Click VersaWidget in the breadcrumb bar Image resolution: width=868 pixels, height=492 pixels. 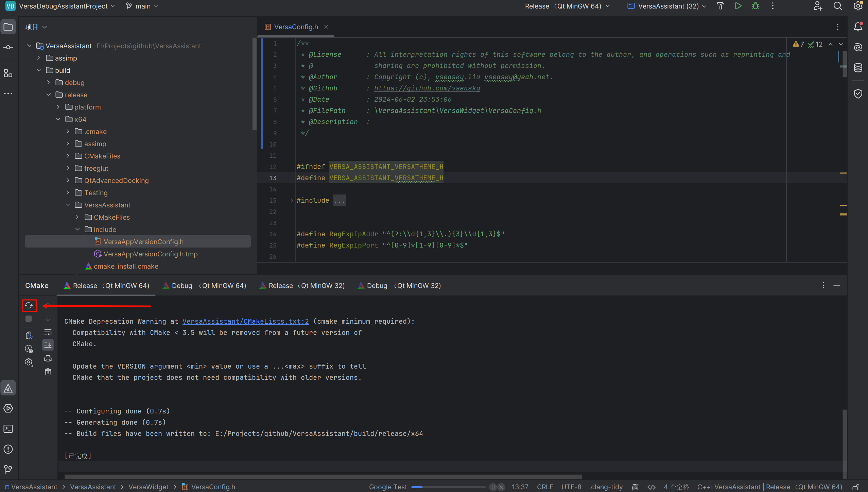[x=148, y=487]
